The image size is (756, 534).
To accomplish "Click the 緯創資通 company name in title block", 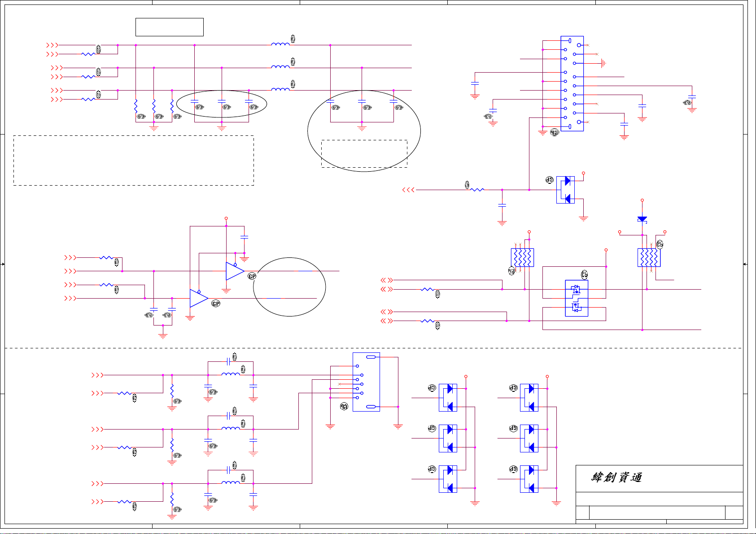I will tap(617, 478).
